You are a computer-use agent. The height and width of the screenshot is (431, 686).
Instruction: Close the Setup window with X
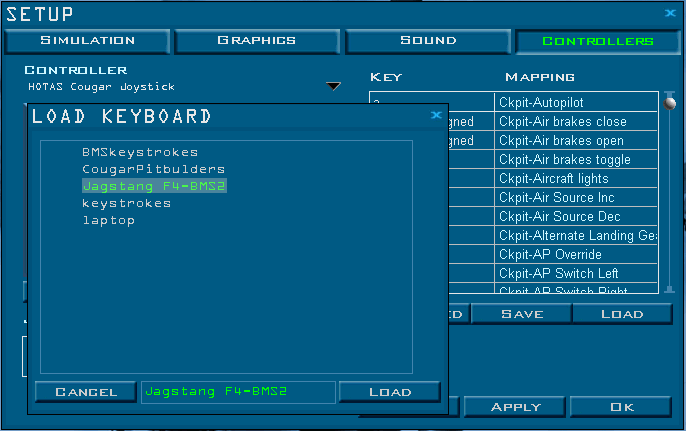pos(670,13)
